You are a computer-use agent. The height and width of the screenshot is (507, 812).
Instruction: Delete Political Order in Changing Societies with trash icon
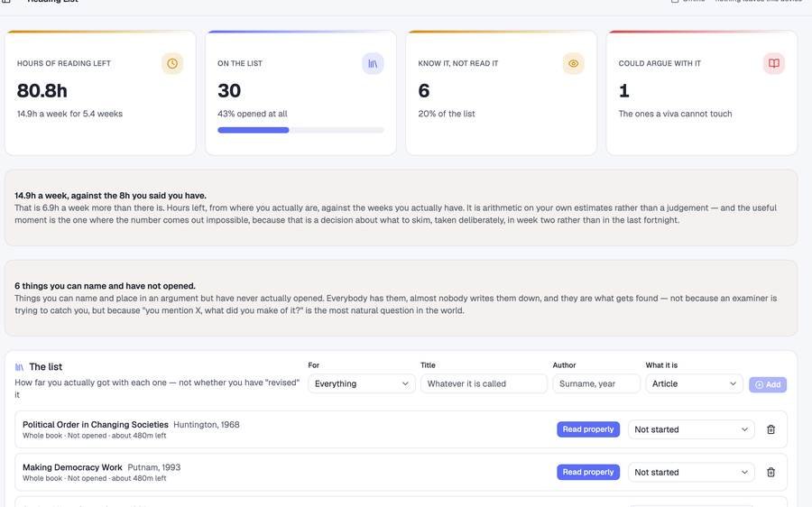point(770,429)
